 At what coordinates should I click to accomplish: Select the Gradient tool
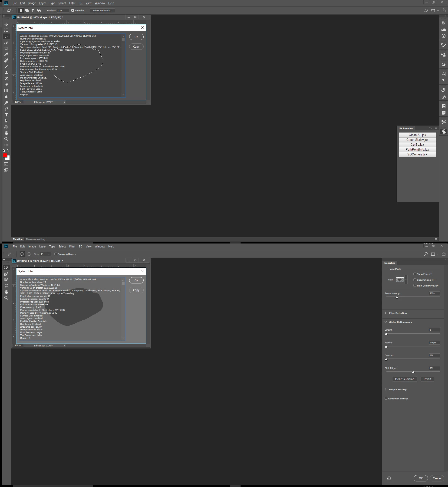[x=6, y=91]
